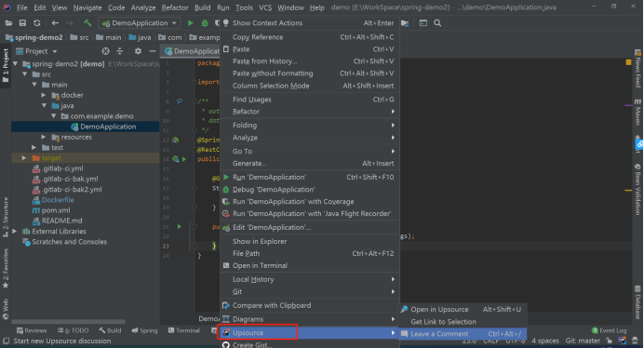Open the DemoApplication run configuration dropdown
Screen dimensions: 644x348
140,23
